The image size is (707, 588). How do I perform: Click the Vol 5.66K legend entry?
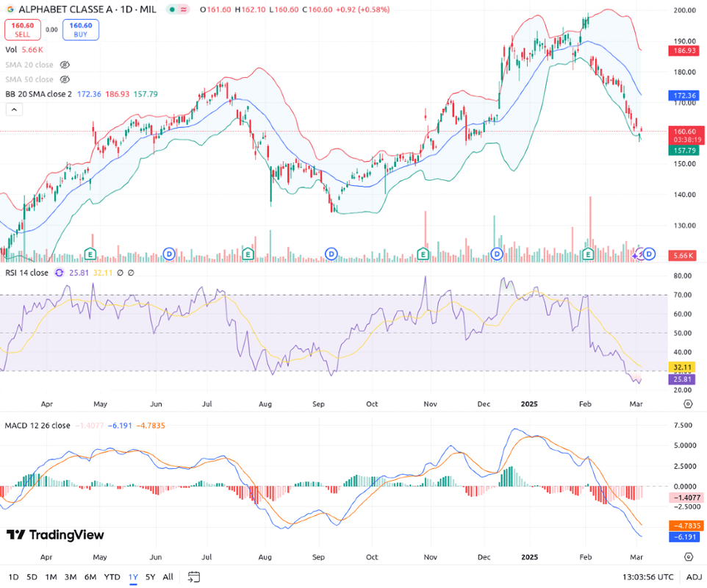pyautogui.click(x=24, y=49)
